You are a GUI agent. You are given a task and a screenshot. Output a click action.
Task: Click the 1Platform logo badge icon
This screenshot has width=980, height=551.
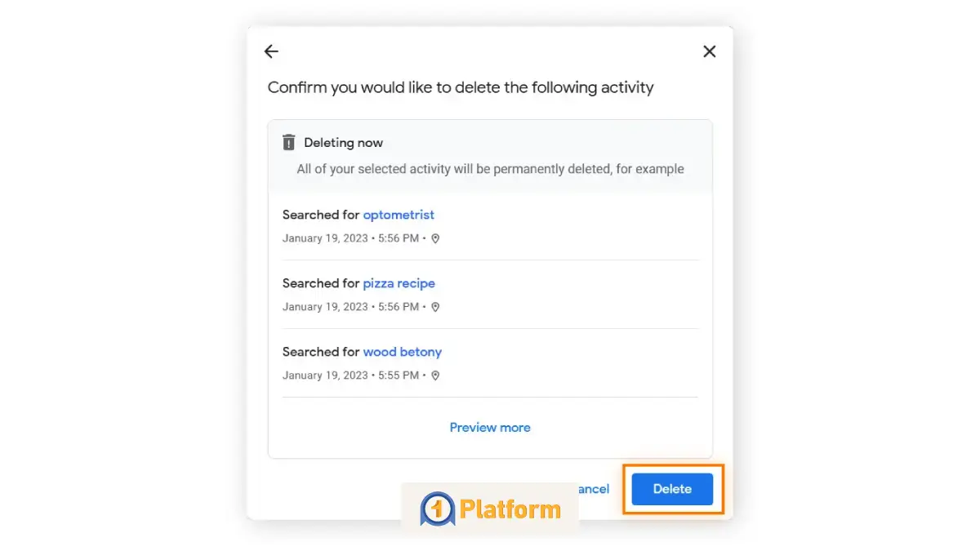[x=436, y=509]
